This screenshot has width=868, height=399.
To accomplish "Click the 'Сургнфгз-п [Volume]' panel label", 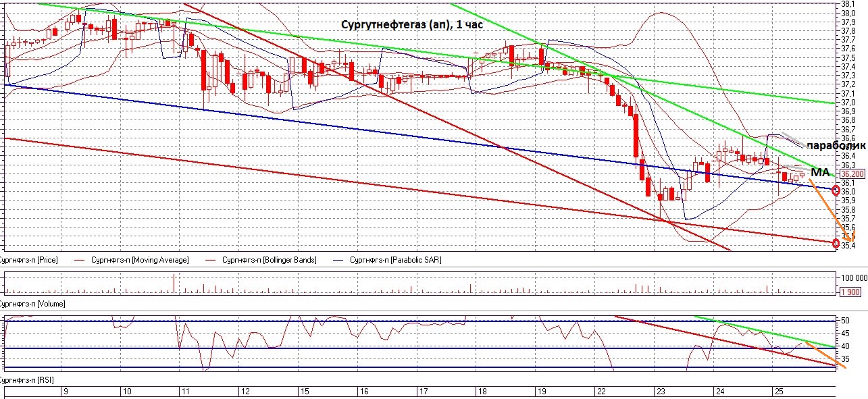I will click(x=32, y=304).
